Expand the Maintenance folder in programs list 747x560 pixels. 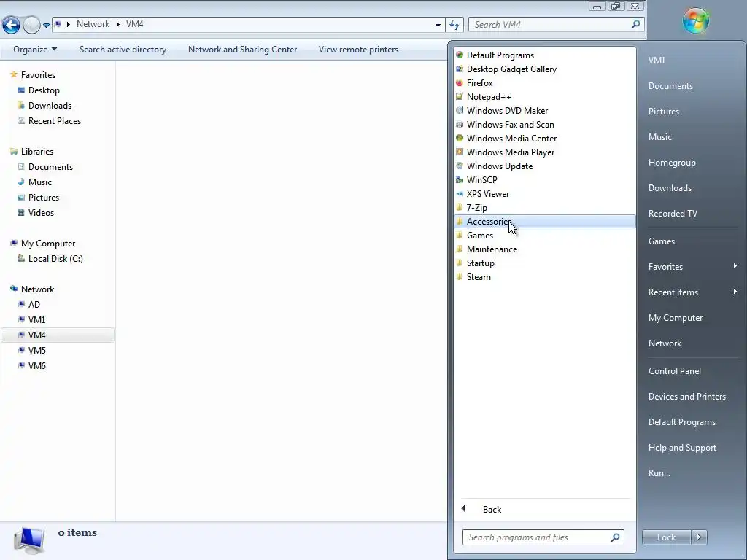coord(544,249)
